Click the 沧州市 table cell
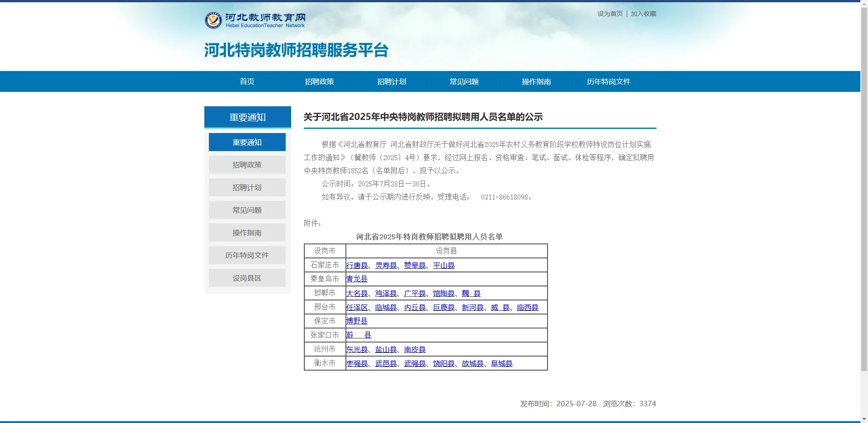The height and width of the screenshot is (423, 868). [x=325, y=349]
